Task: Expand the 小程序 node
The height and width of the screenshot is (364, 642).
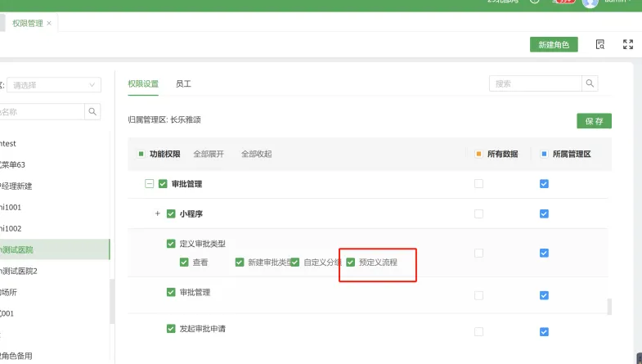Action: (157, 213)
